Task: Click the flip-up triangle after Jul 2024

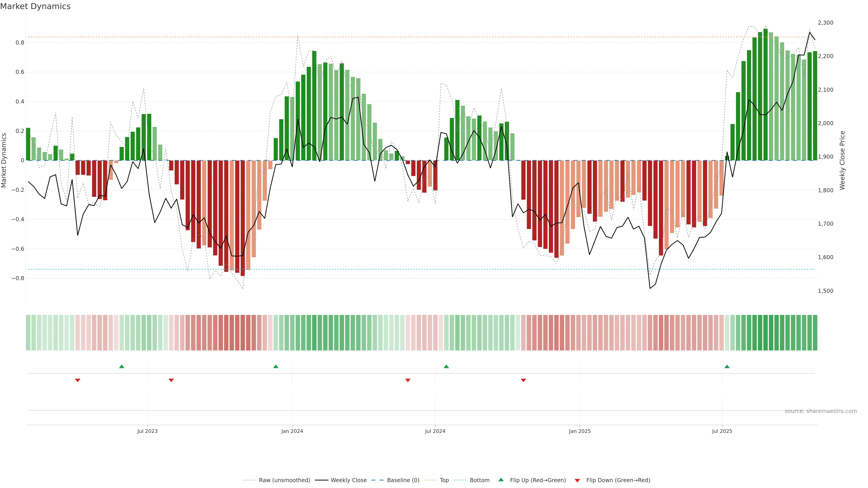Action: [x=446, y=366]
